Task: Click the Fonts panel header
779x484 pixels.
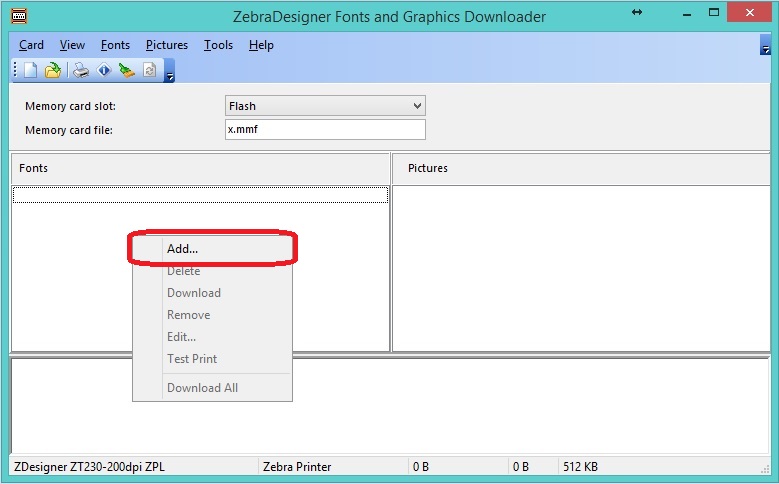Action: [x=200, y=168]
